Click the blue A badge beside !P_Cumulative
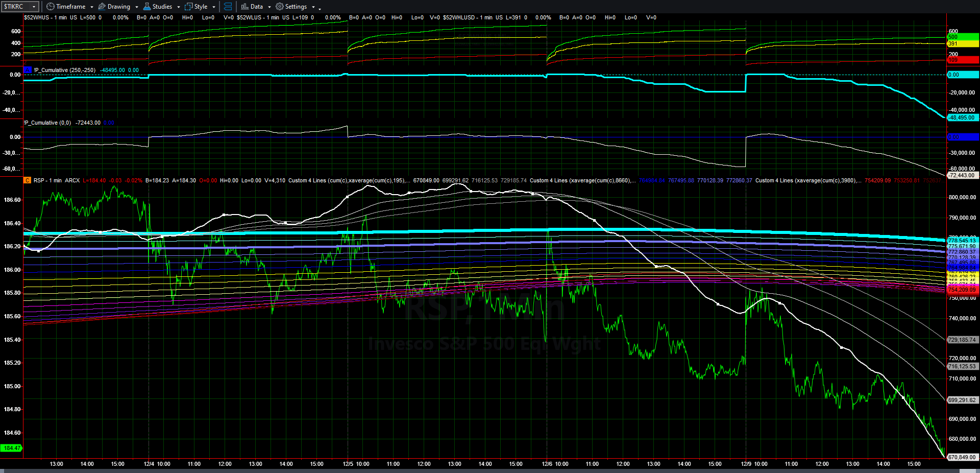Image resolution: width=980 pixels, height=473 pixels. click(28, 70)
